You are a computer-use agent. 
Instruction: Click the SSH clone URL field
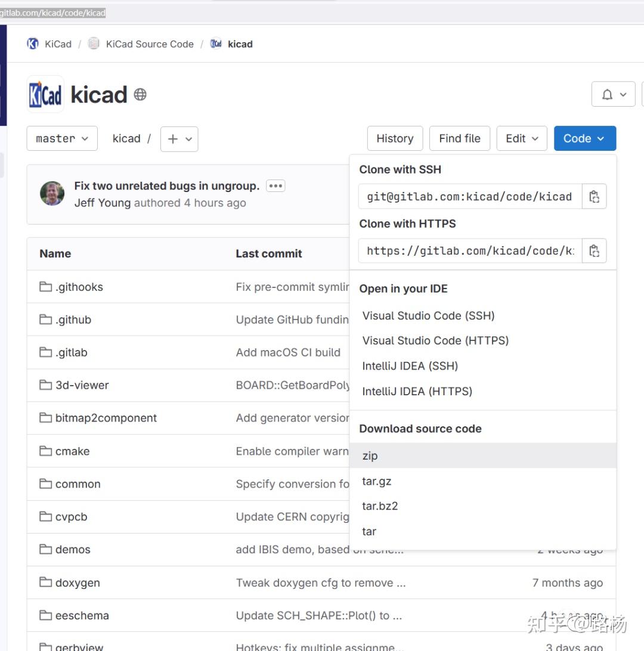(470, 197)
